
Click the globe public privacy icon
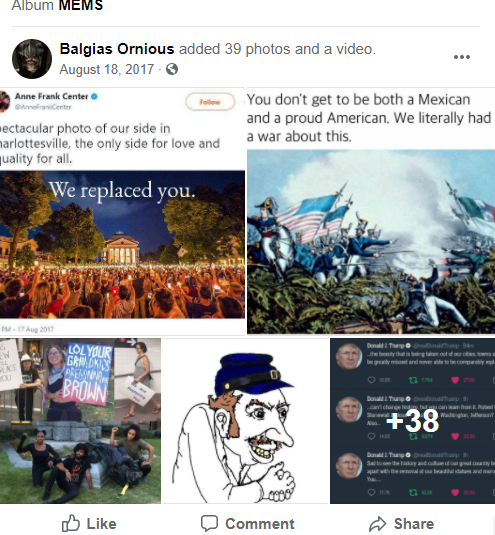pyautogui.click(x=172, y=69)
